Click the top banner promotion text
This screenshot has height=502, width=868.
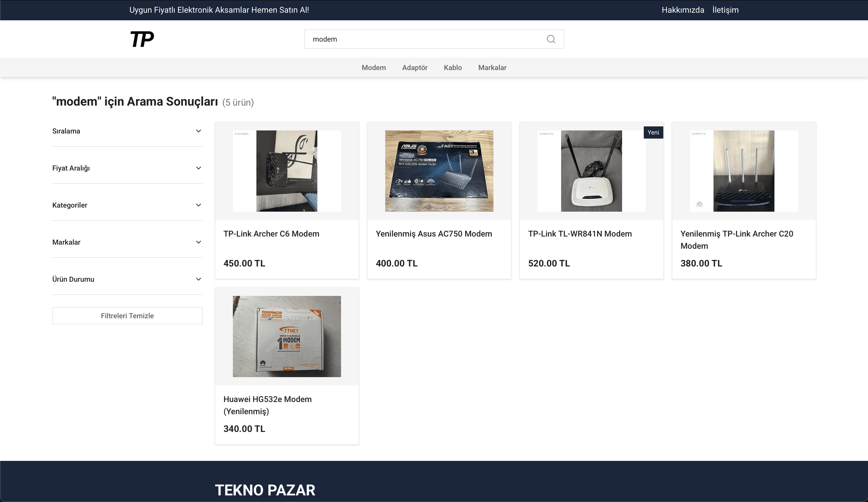[219, 10]
